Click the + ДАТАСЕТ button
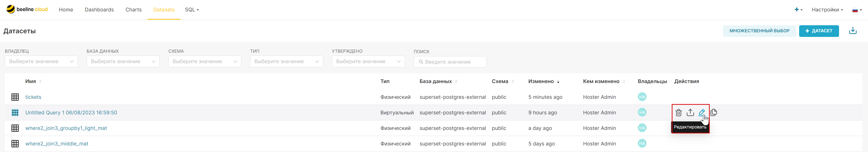The width and height of the screenshot is (868, 152). [819, 31]
